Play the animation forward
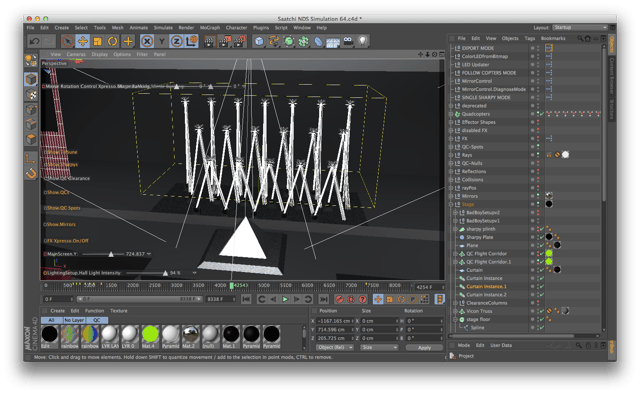 [x=285, y=299]
